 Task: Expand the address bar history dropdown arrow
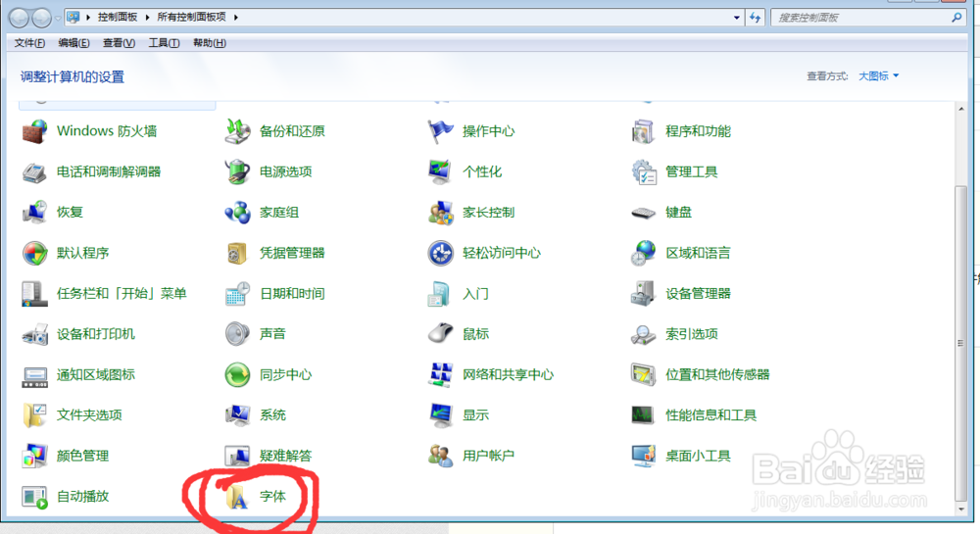[x=736, y=18]
